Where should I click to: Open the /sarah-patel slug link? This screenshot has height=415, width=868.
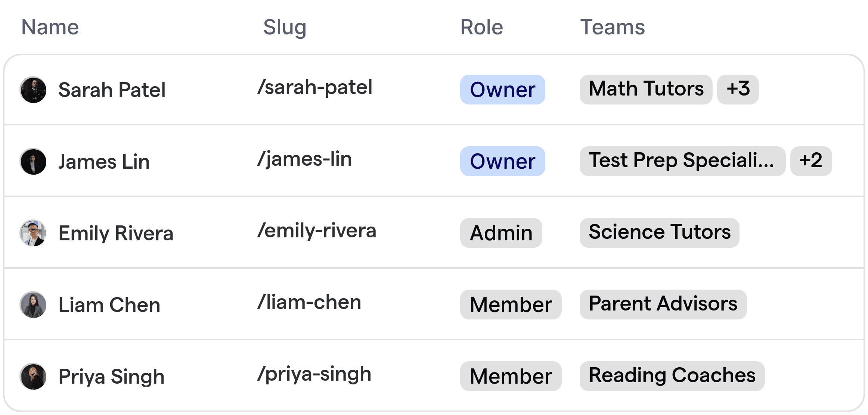(315, 88)
